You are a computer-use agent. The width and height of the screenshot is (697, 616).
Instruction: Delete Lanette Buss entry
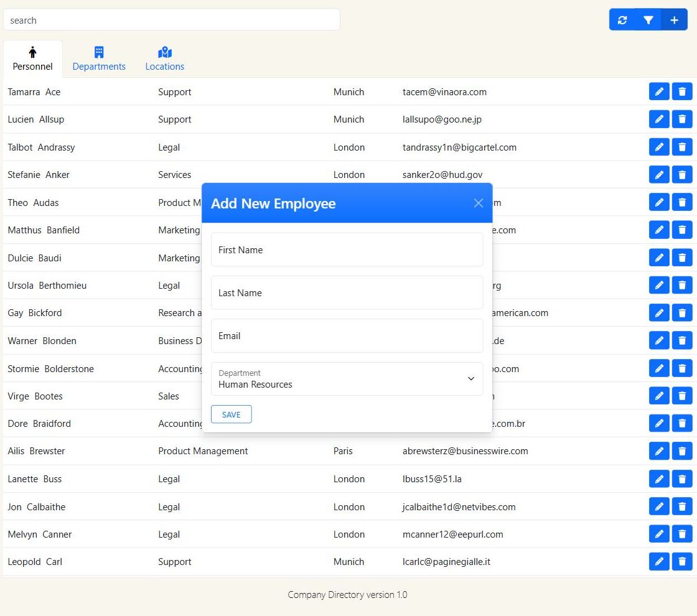(x=682, y=479)
